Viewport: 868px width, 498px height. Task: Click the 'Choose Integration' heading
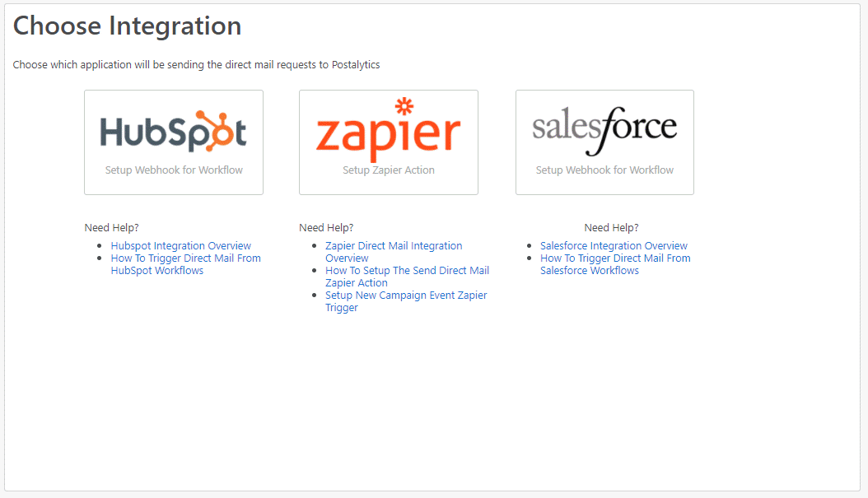coord(127,26)
